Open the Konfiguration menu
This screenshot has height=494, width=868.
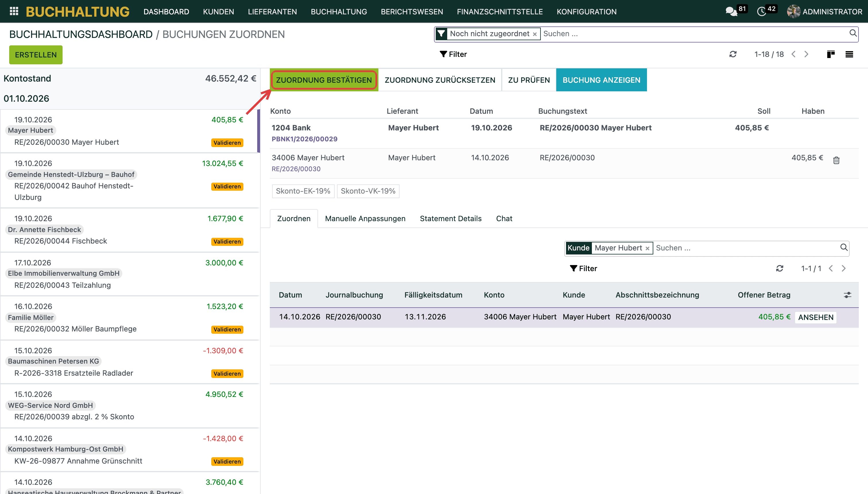587,11
